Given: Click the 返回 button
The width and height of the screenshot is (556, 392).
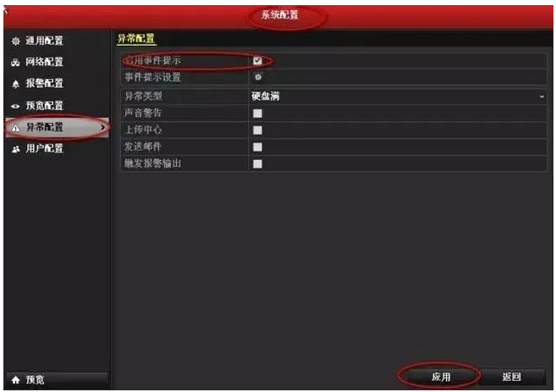Looking at the screenshot, I should (511, 377).
